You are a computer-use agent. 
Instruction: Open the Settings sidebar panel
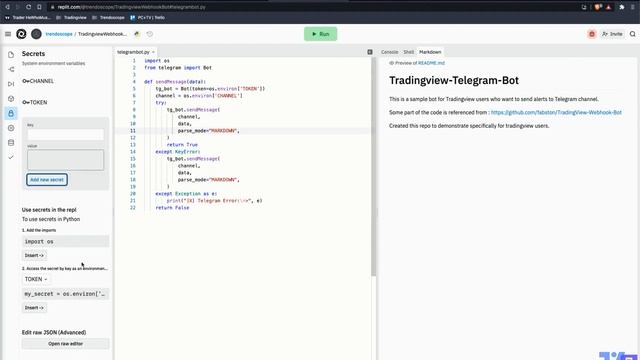[x=11, y=128]
